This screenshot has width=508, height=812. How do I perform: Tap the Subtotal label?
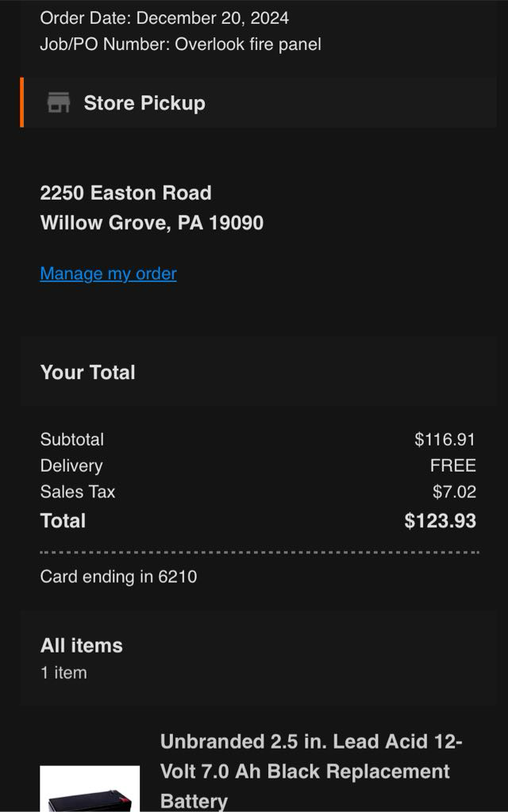pyautogui.click(x=72, y=439)
